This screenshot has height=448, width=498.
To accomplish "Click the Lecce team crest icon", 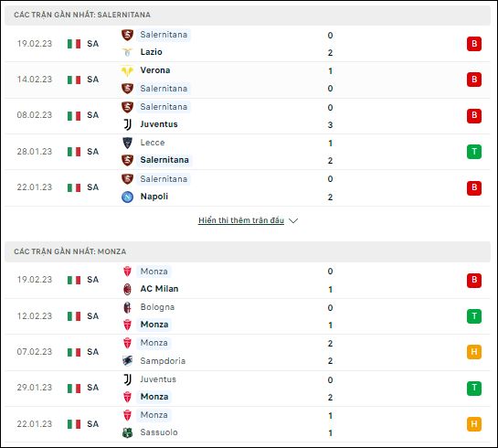I will [x=127, y=143].
